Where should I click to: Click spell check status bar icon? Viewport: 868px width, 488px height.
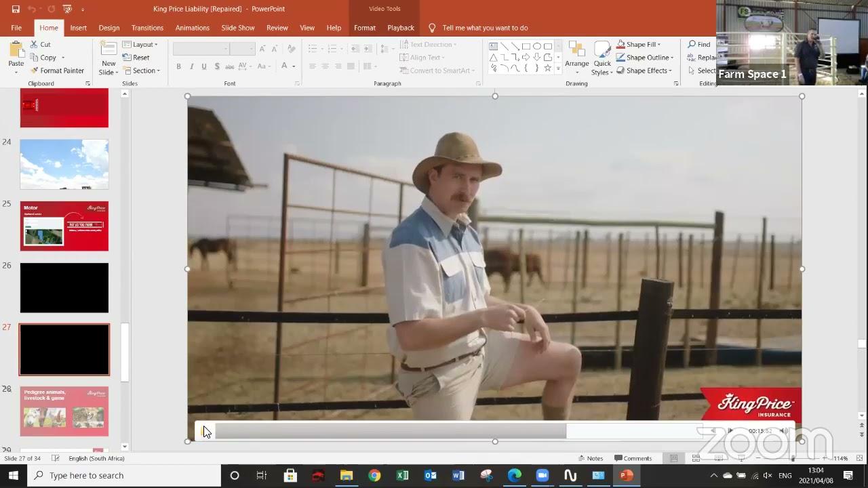point(56,458)
